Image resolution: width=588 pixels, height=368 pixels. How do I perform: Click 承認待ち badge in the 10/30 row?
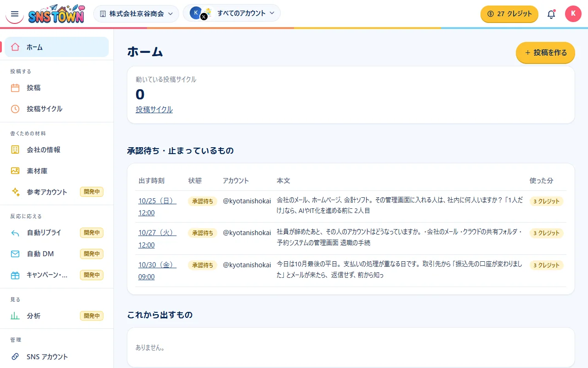tap(203, 265)
